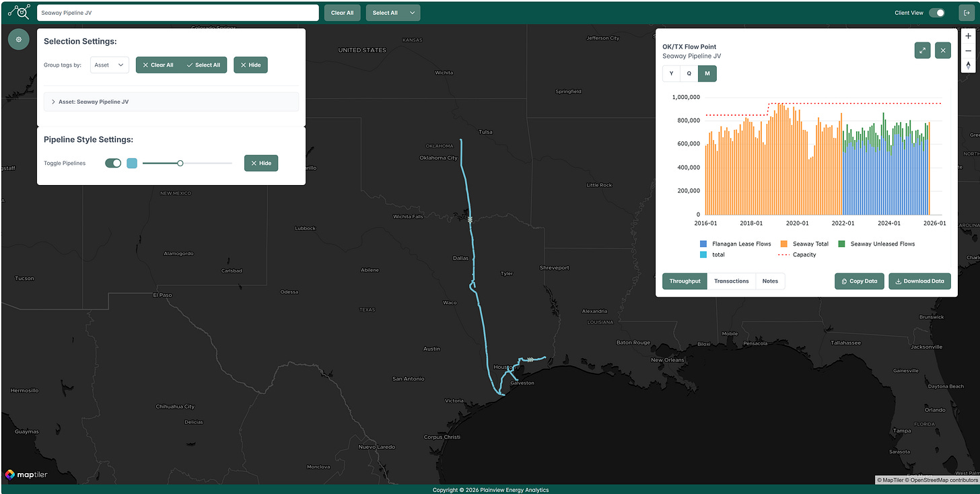Click 'Seaway Pipeline JV' subtitle in chart panel

coord(691,57)
